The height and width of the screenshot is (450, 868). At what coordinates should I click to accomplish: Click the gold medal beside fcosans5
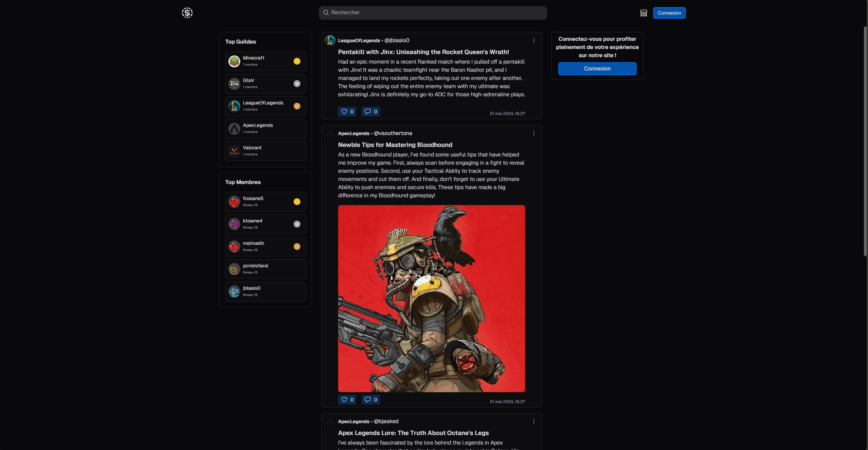click(x=297, y=202)
